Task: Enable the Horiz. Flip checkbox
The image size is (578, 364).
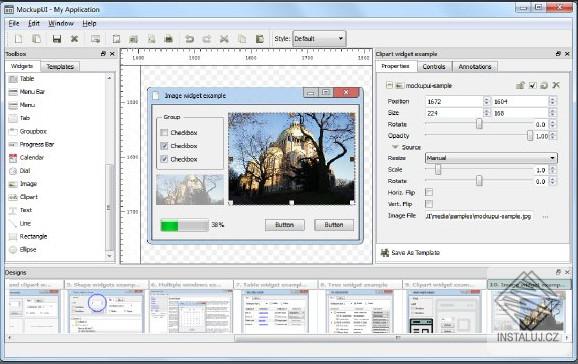Action: click(x=429, y=192)
